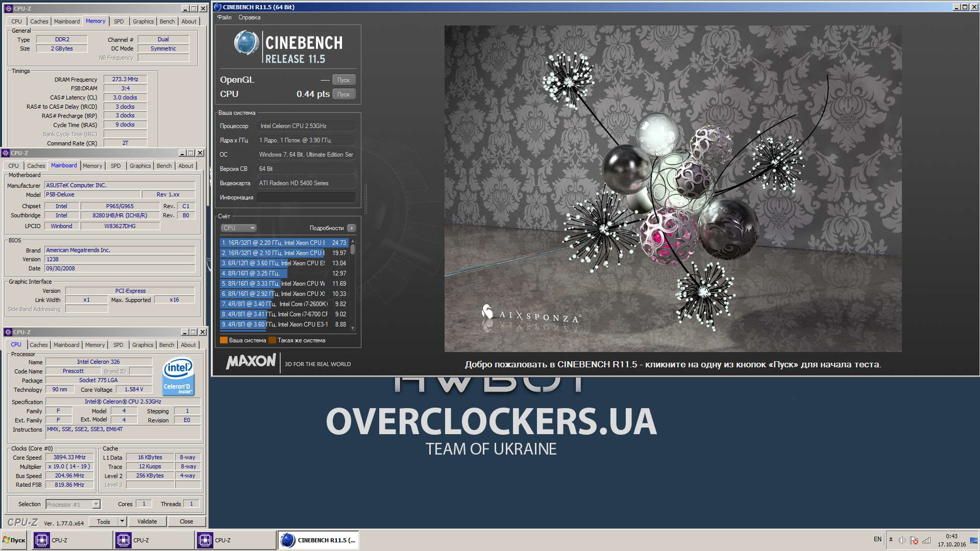Click the Информация input field

click(x=306, y=197)
